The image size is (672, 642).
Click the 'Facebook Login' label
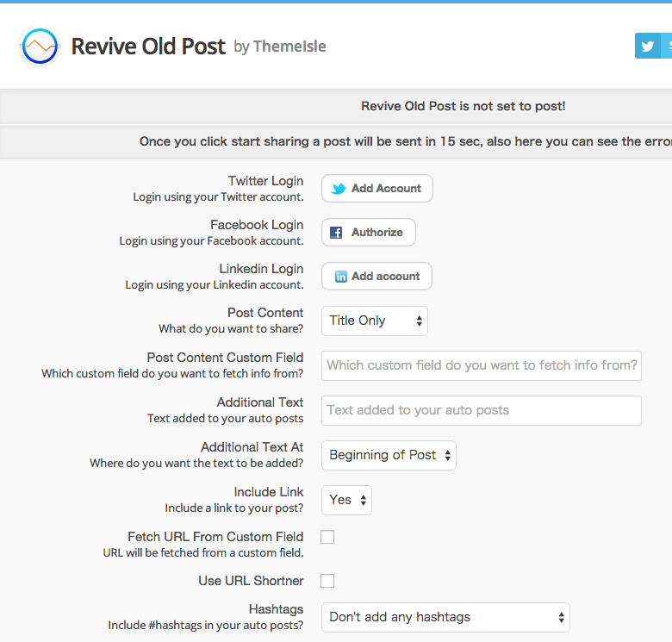coord(257,225)
